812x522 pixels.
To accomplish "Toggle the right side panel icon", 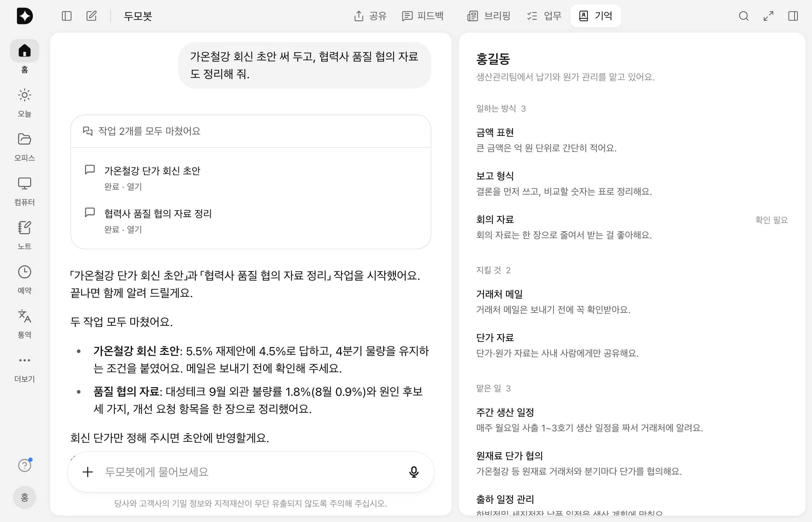I will click(x=793, y=16).
